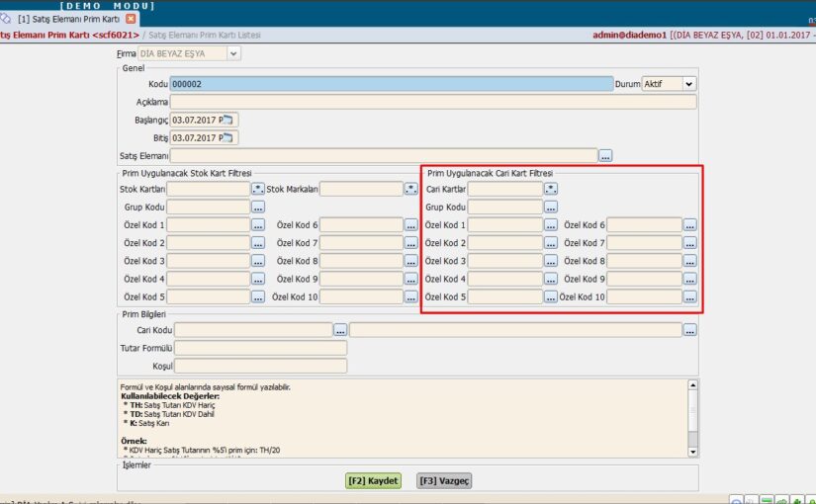Focus the Açıklama text field

(433, 102)
